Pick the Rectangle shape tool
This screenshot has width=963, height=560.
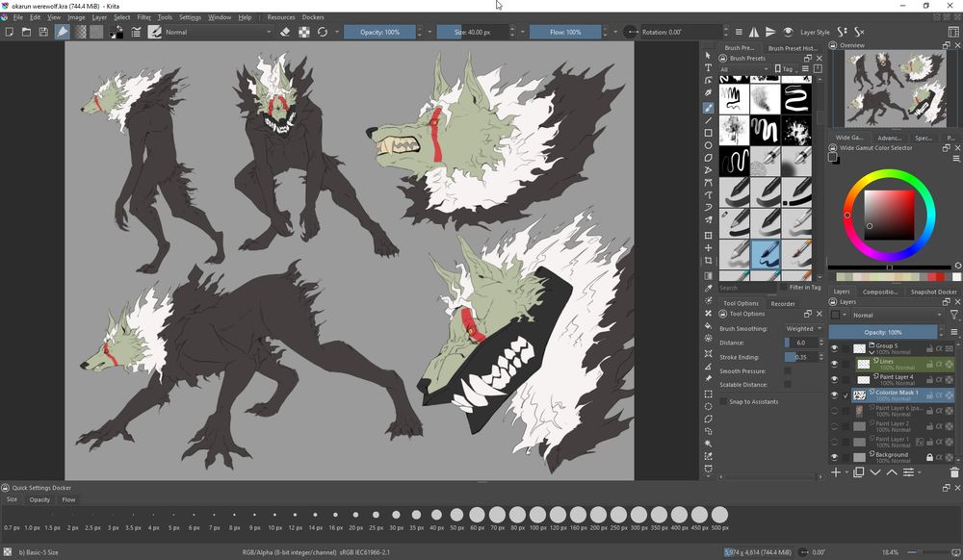pyautogui.click(x=709, y=133)
